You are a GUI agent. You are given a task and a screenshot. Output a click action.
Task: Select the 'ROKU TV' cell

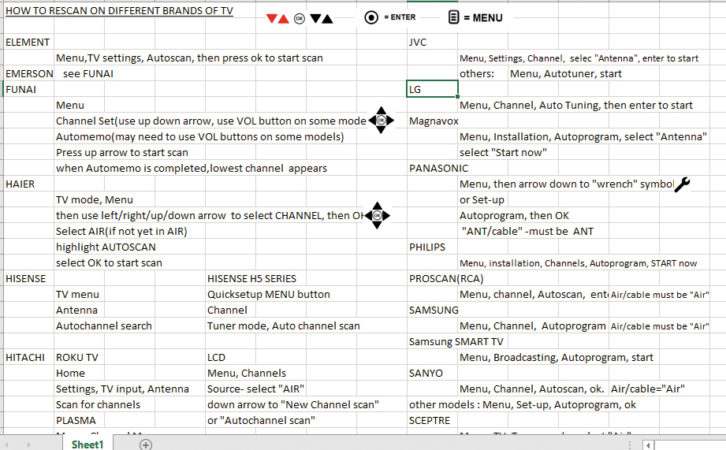pyautogui.click(x=77, y=357)
